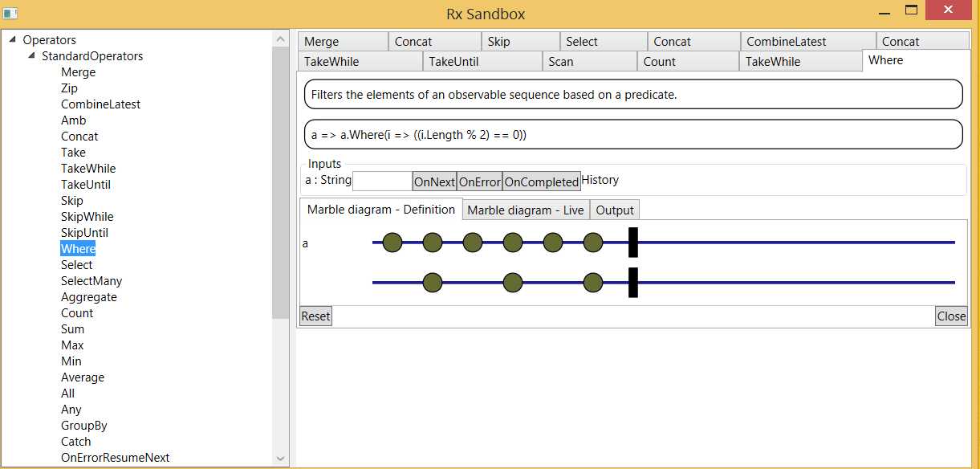Select the Catch operator

point(76,442)
